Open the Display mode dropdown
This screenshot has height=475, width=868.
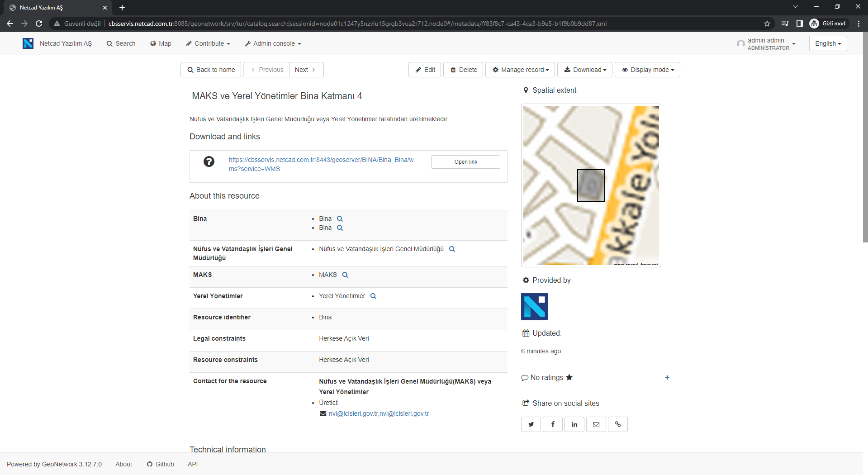(x=647, y=70)
